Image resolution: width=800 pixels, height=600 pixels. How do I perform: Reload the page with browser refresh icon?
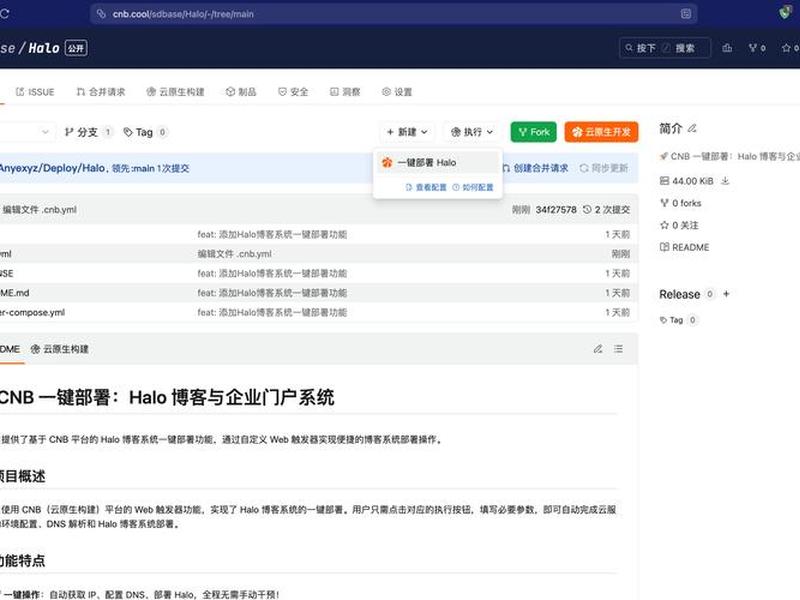pos(5,14)
